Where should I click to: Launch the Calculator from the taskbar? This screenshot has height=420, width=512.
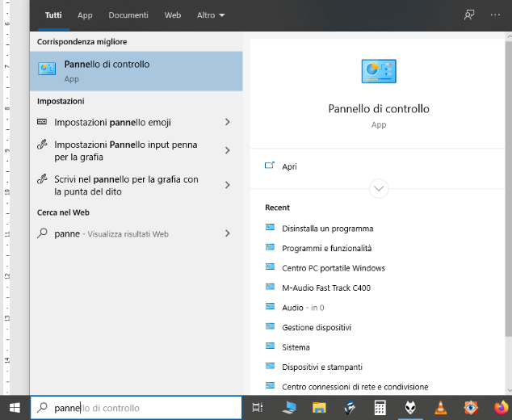[x=380, y=408]
